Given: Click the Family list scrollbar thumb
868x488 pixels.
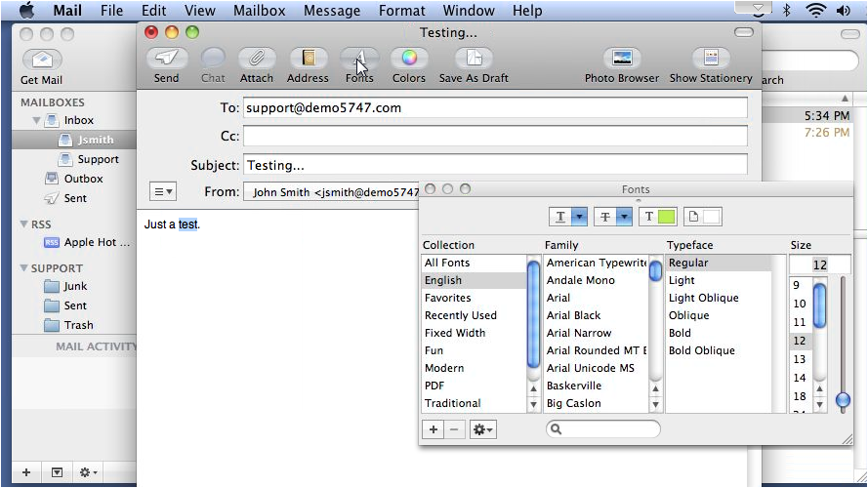Looking at the screenshot, I should pyautogui.click(x=655, y=270).
